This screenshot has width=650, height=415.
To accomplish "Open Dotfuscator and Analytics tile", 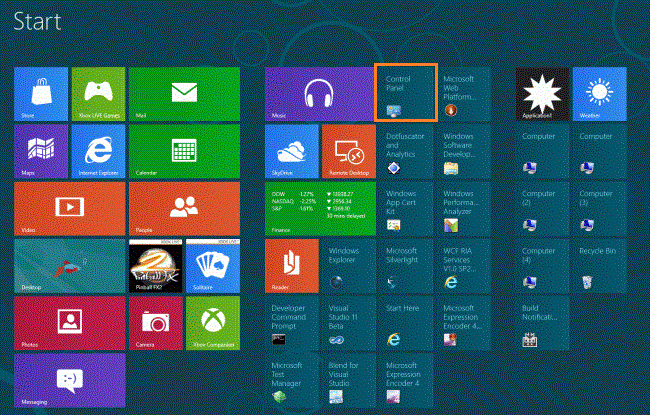I will point(407,151).
